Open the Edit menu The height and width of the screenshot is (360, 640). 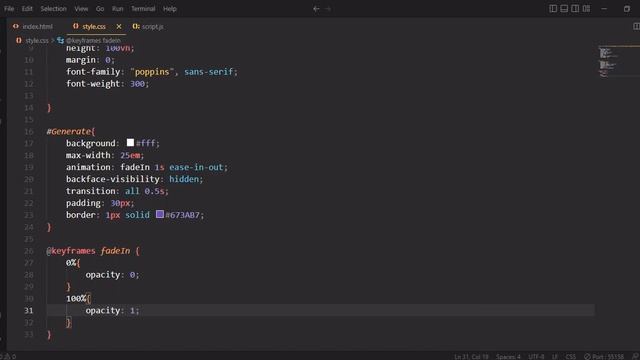[27, 9]
